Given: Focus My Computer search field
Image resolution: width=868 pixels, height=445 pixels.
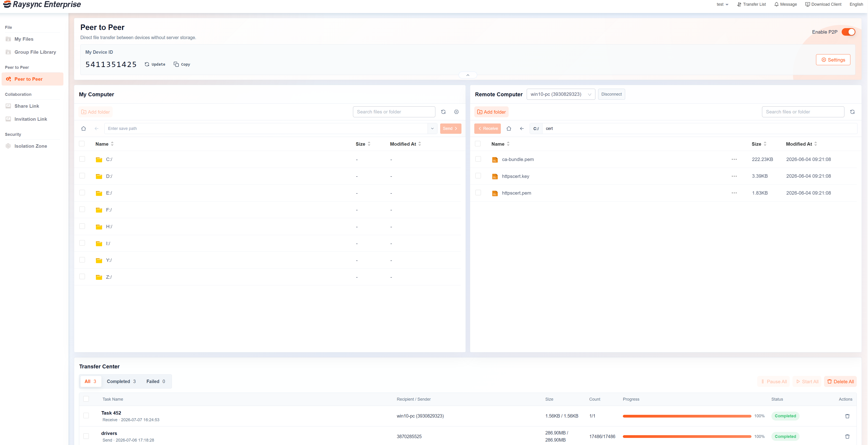Looking at the screenshot, I should tap(394, 112).
